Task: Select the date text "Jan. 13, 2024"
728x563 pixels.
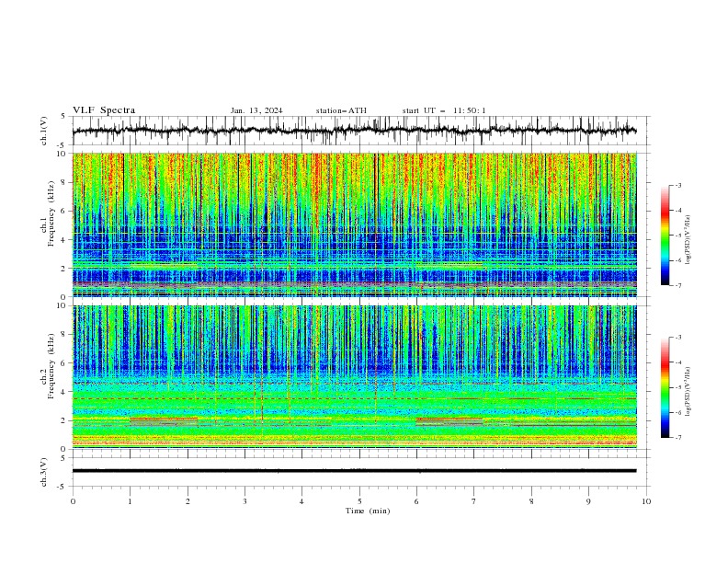Action: (x=256, y=110)
